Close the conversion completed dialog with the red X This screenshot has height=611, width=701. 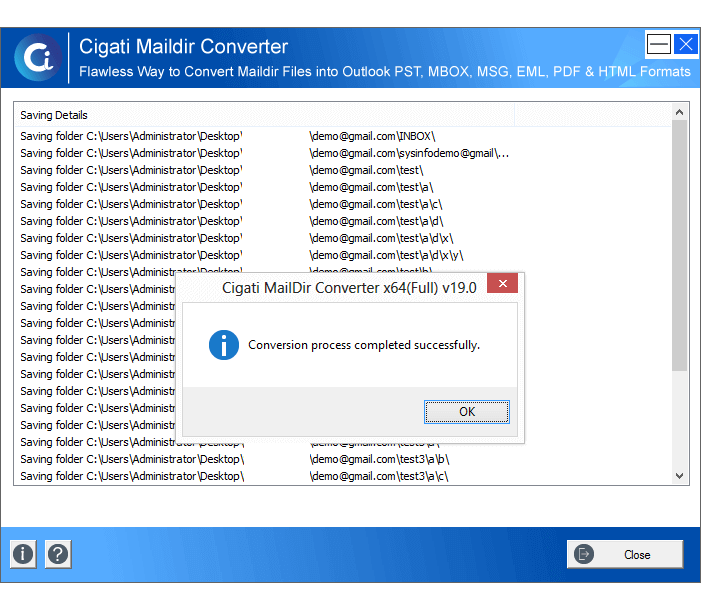click(x=503, y=283)
